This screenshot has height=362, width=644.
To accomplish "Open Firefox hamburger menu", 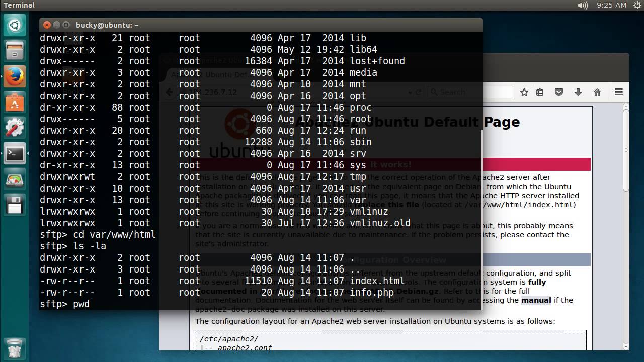I will click(619, 92).
